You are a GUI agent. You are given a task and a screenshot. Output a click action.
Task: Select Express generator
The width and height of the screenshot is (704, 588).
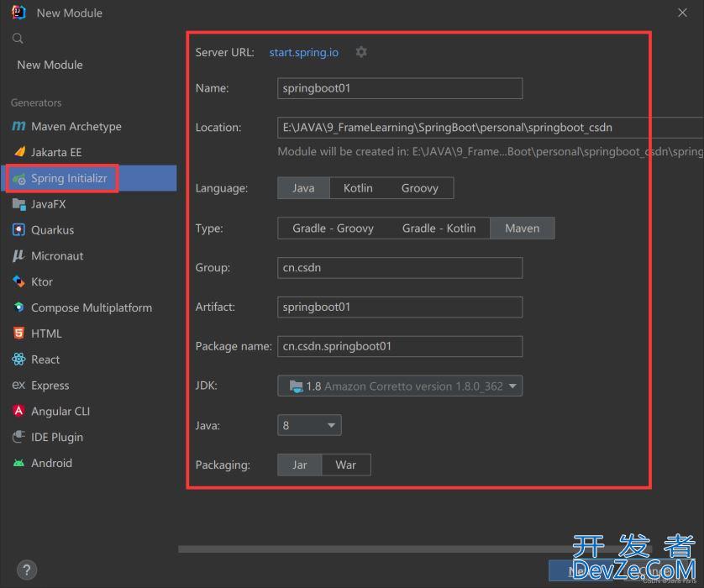(89, 385)
